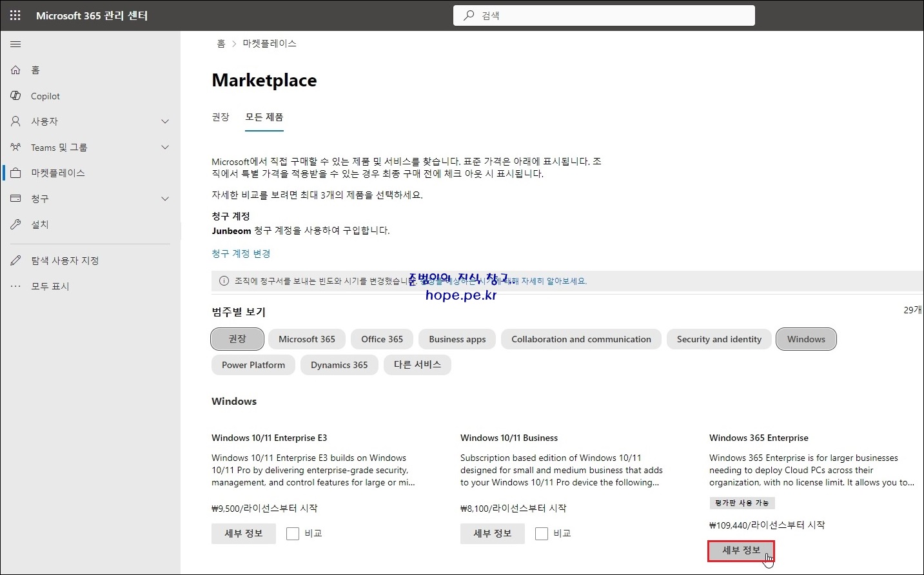Click the Windows 10/11 Business product title
The height and width of the screenshot is (575, 924).
pos(509,438)
